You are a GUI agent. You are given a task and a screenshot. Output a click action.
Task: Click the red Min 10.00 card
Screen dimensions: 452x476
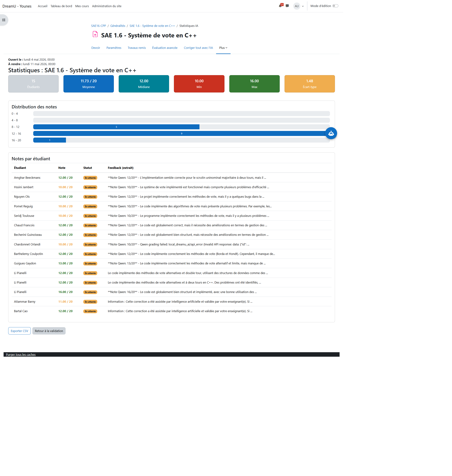(199, 84)
